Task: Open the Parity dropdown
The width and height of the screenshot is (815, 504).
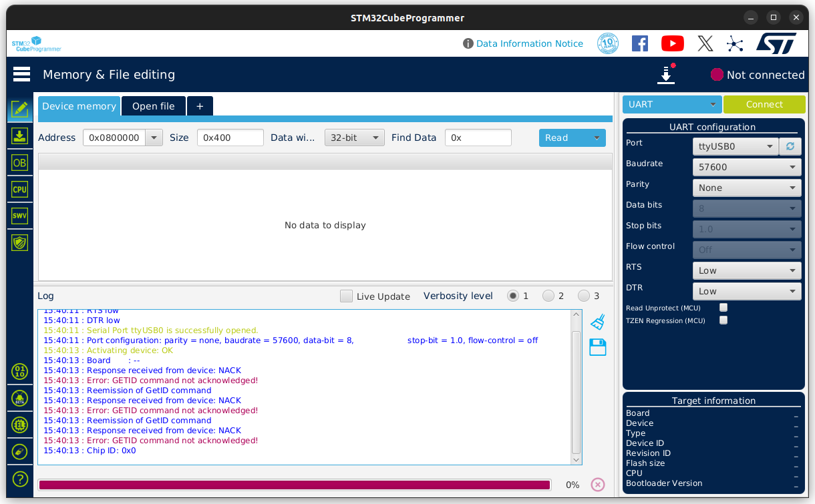Action: 747,188
